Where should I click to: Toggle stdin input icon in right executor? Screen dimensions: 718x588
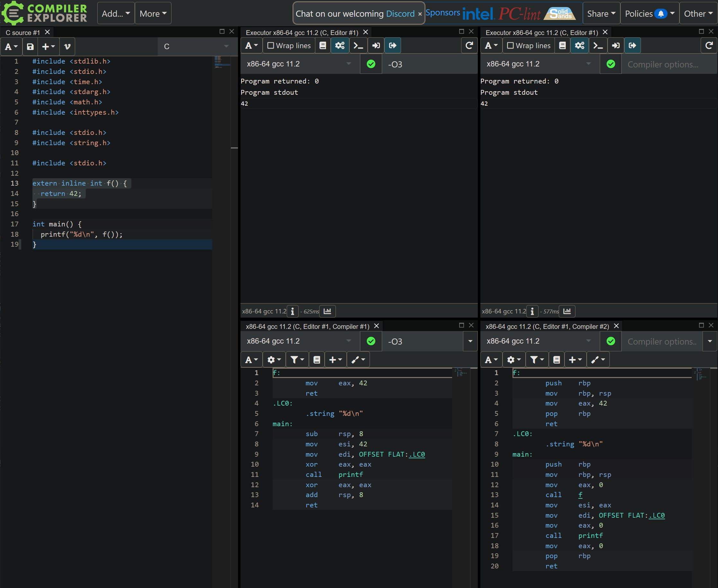click(x=616, y=45)
